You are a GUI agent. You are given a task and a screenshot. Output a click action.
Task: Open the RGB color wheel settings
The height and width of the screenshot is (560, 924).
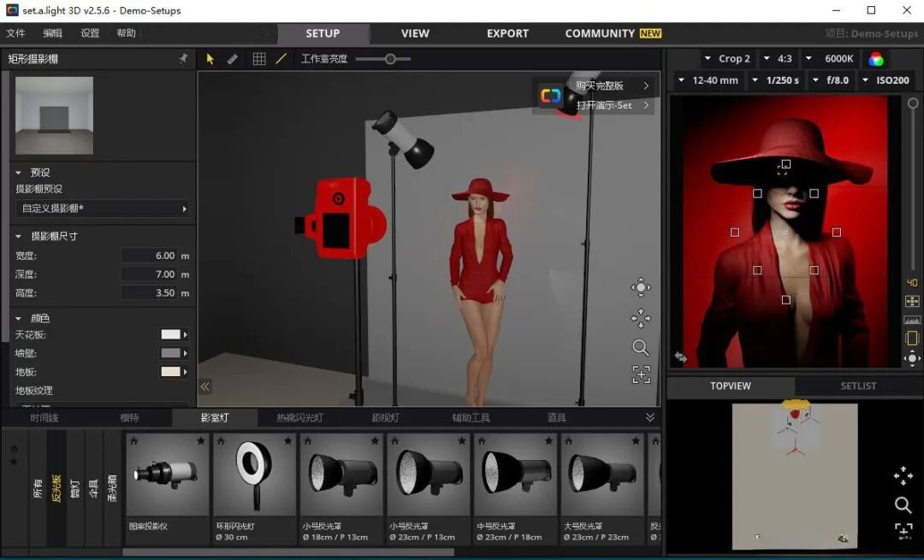coord(876,59)
